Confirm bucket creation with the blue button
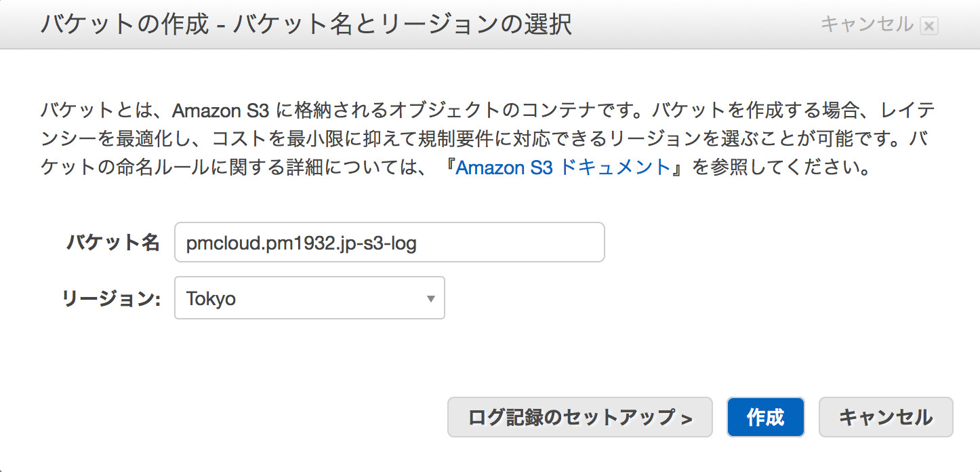The height and width of the screenshot is (472, 980). [x=765, y=417]
